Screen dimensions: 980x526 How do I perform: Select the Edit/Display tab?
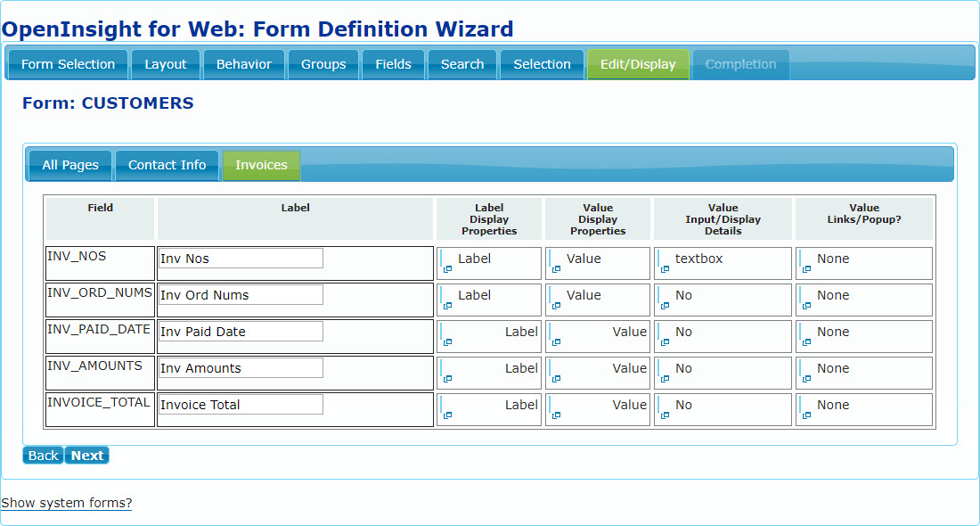point(638,64)
